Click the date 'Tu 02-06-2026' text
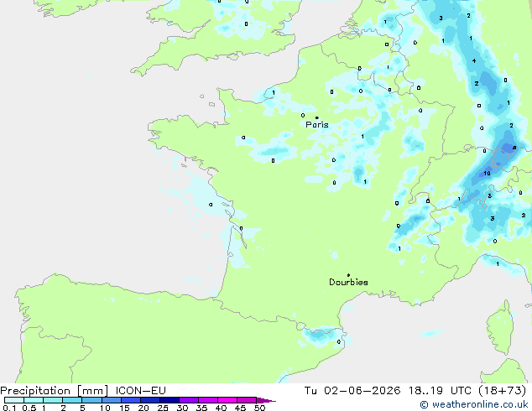 click(352, 391)
